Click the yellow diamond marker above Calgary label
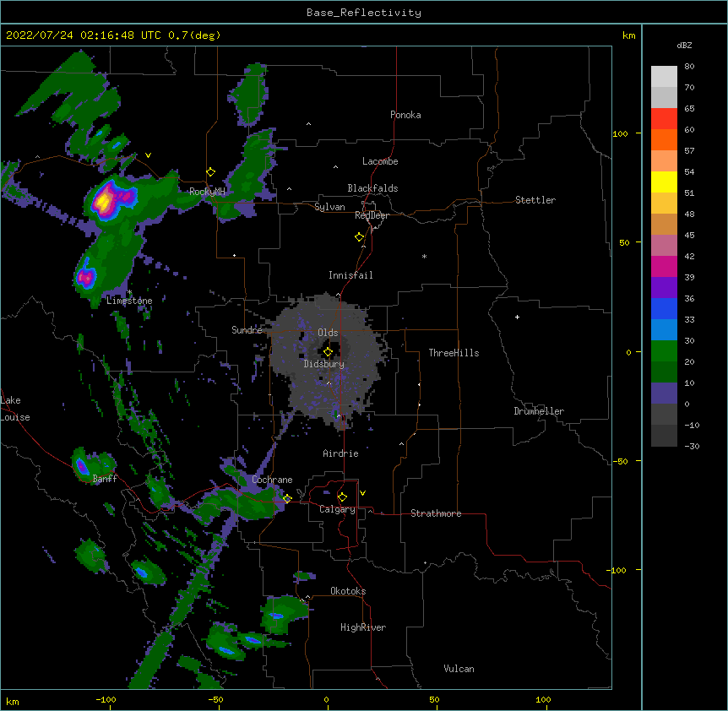This screenshot has width=728, height=711. pyautogui.click(x=342, y=497)
